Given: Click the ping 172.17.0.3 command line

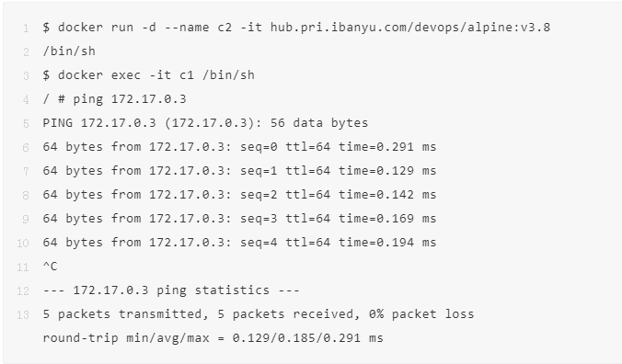Looking at the screenshot, I should [x=114, y=99].
